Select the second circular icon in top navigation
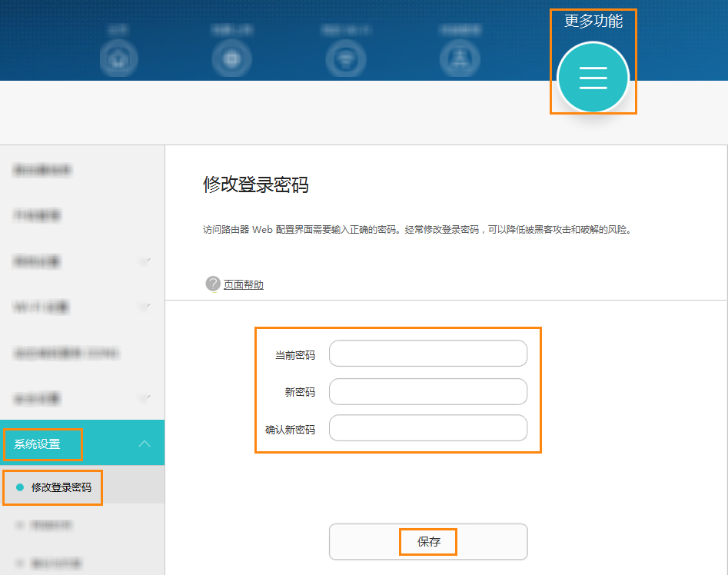The height and width of the screenshot is (575, 728). click(232, 59)
